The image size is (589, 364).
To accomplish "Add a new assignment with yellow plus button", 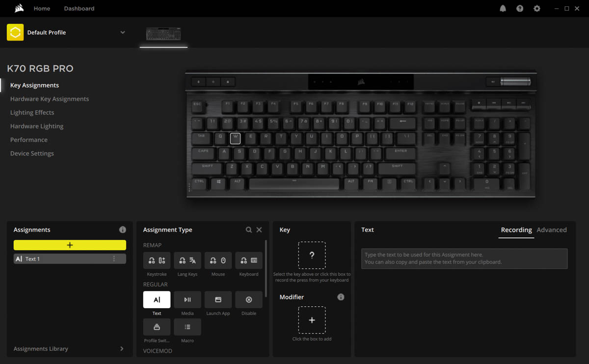I will click(70, 245).
